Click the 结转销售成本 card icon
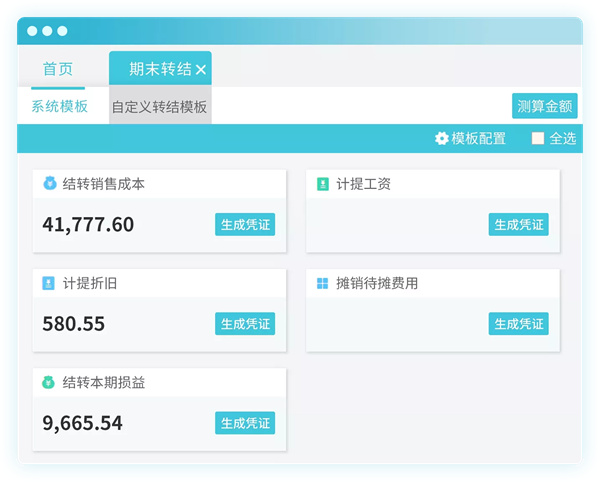The width and height of the screenshot is (600, 482). (49, 184)
